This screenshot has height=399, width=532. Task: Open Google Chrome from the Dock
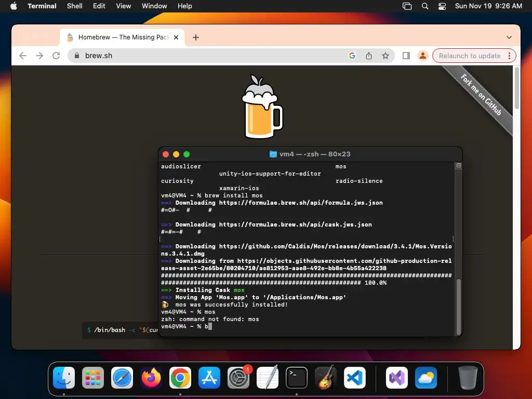[180, 378]
